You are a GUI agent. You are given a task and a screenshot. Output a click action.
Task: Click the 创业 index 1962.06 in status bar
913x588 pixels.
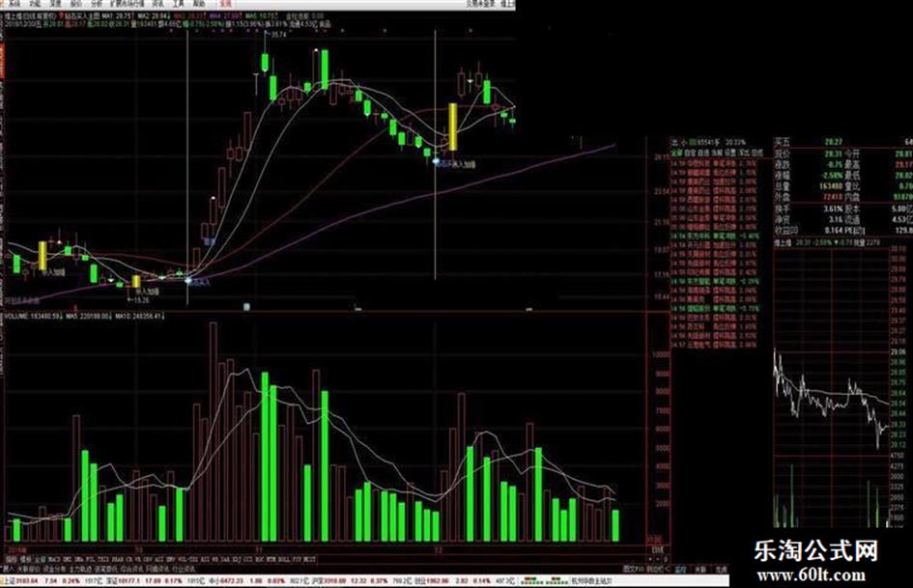point(432,580)
